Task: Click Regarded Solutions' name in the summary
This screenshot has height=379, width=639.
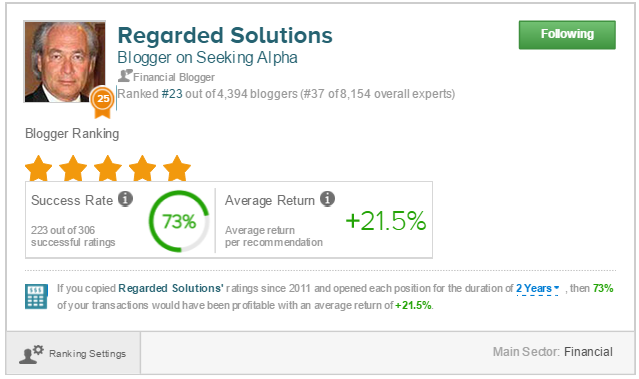Action: pos(171,288)
